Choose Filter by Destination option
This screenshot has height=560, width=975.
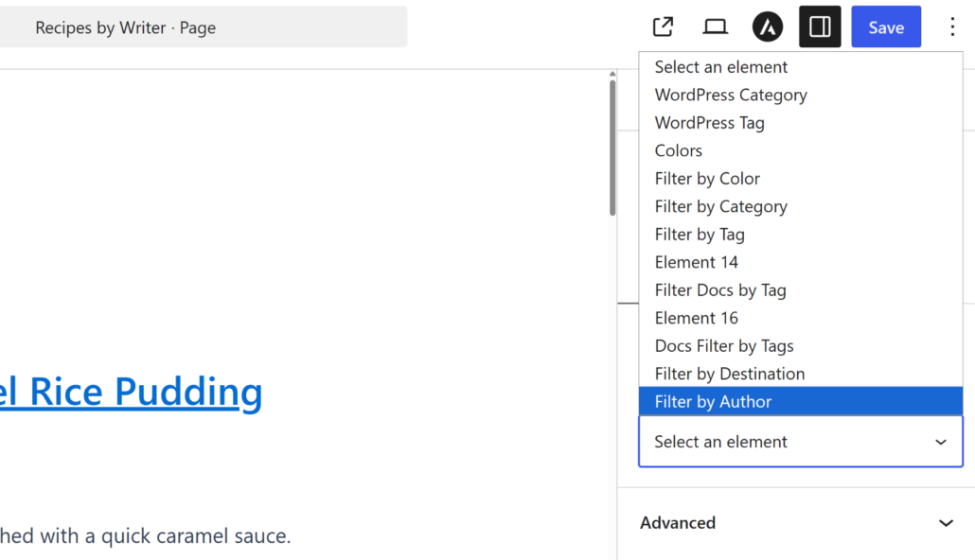click(800, 375)
